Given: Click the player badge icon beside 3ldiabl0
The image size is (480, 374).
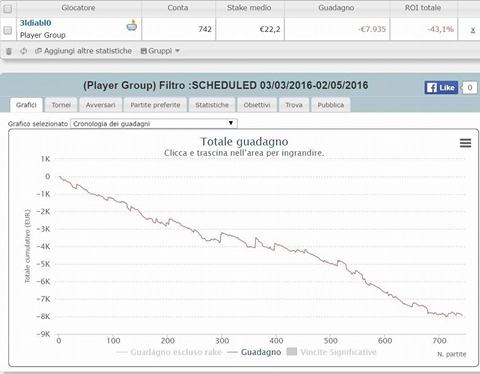Looking at the screenshot, I should pos(132,25).
